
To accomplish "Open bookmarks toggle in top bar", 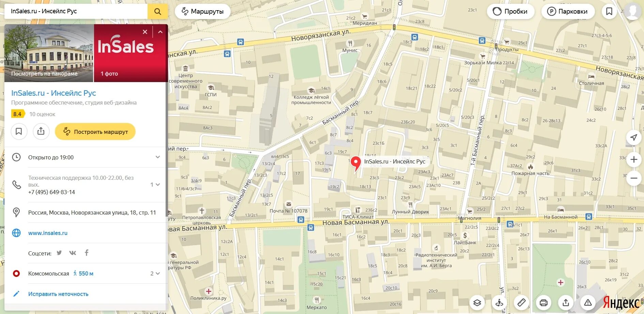I will pyautogui.click(x=609, y=11).
